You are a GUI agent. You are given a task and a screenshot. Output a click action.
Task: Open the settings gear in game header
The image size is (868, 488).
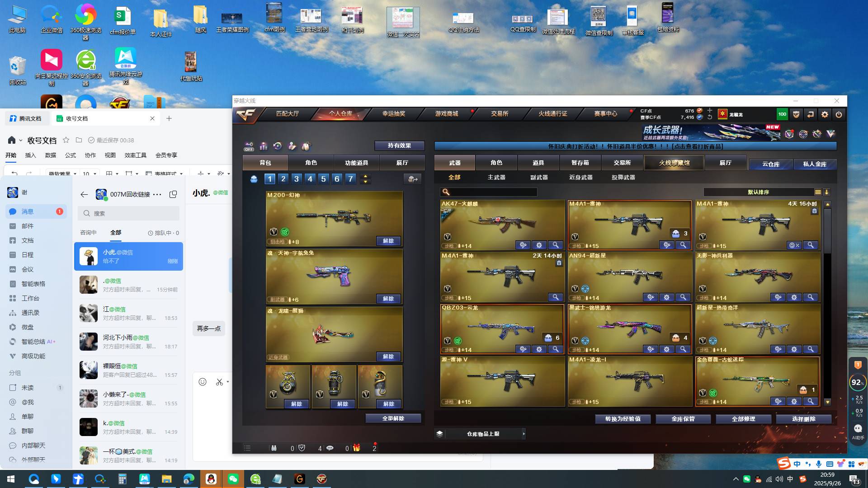[x=825, y=114]
